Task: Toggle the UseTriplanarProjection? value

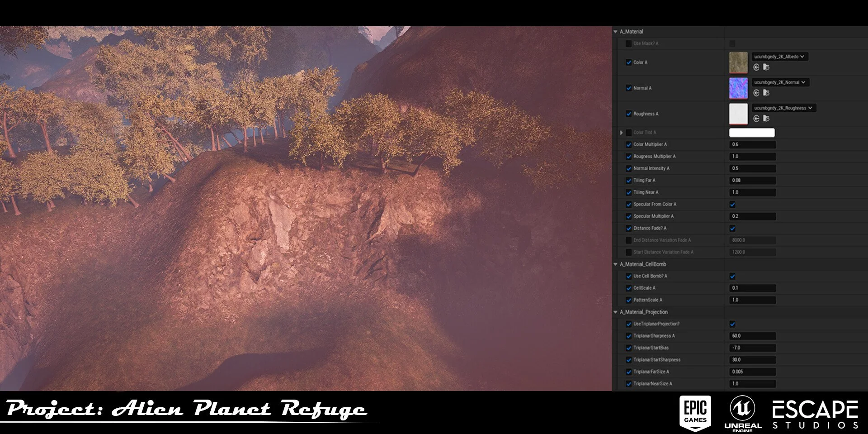Action: (732, 324)
